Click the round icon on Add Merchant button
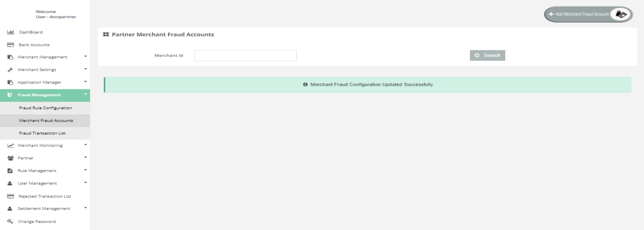Screen dimensions: 644x230 point(621,14)
